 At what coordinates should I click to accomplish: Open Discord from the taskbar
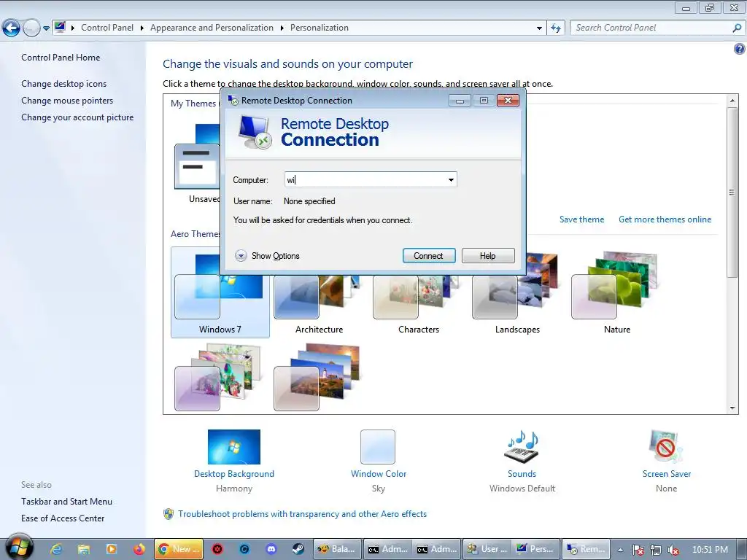[x=271, y=549]
